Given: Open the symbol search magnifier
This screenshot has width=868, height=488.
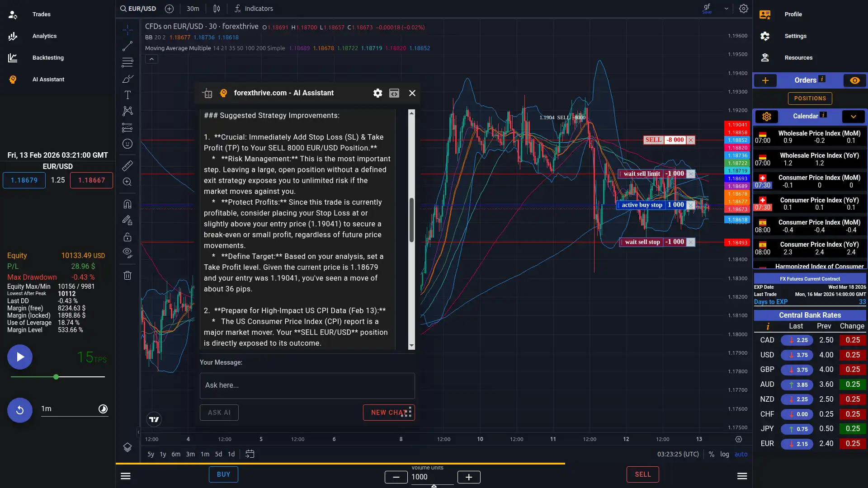Looking at the screenshot, I should pos(123,9).
